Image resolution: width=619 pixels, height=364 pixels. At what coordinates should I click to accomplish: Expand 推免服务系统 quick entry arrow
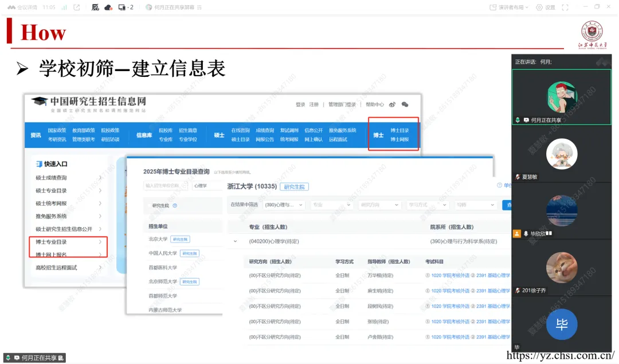coord(100,216)
